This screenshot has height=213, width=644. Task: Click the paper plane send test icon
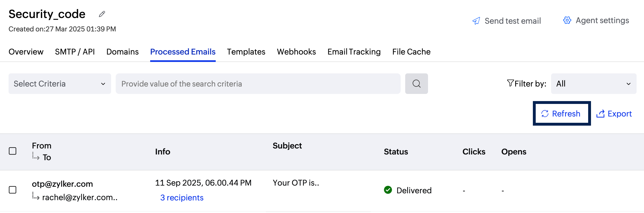tap(476, 21)
